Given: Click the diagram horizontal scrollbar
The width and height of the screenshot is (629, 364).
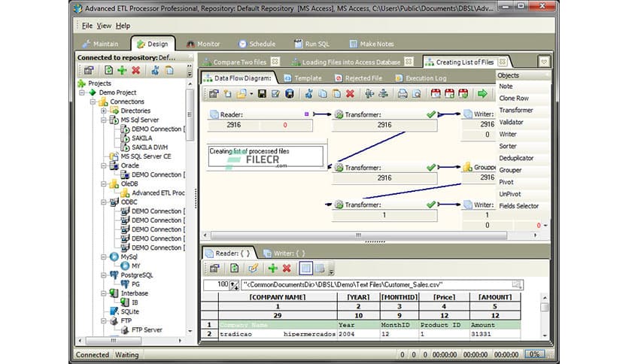Looking at the screenshot, I should tap(359, 235).
